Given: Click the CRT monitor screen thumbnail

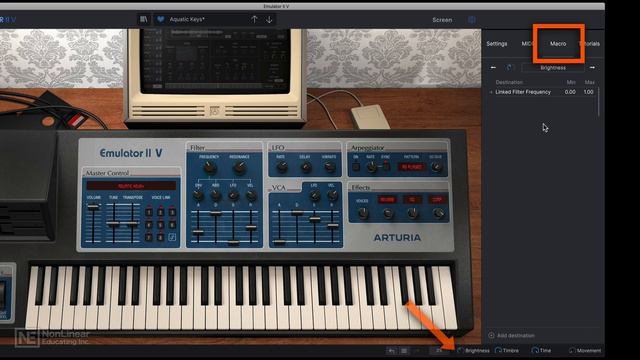Looking at the screenshot, I should tap(215, 60).
